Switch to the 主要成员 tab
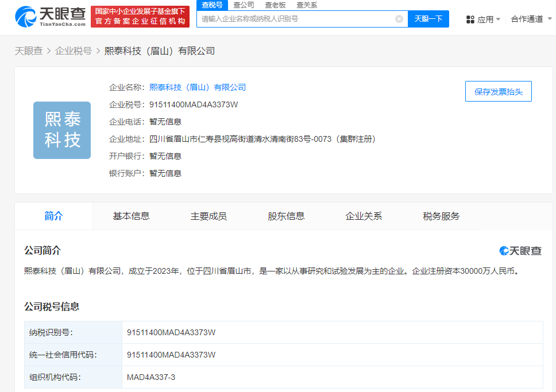The image size is (556, 392). (208, 216)
